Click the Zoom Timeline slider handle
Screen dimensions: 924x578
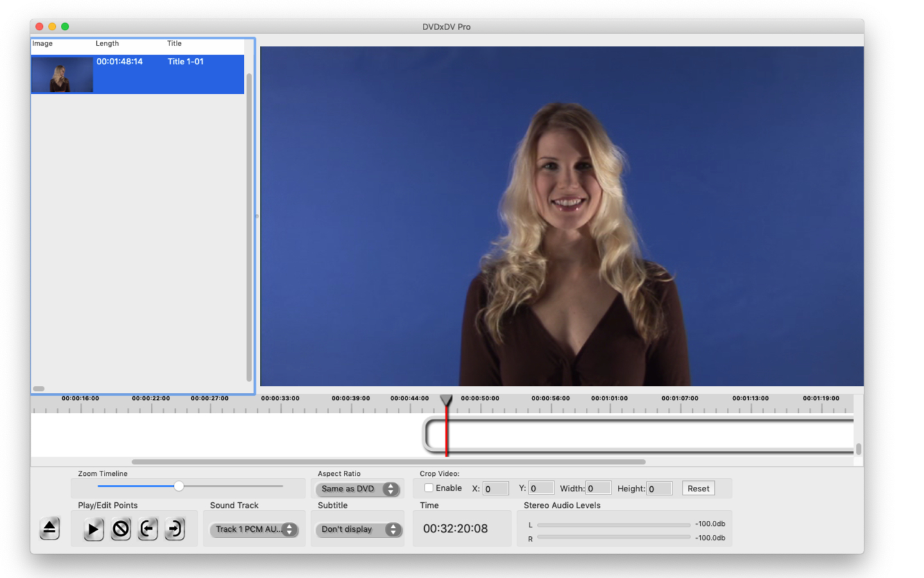(x=179, y=486)
